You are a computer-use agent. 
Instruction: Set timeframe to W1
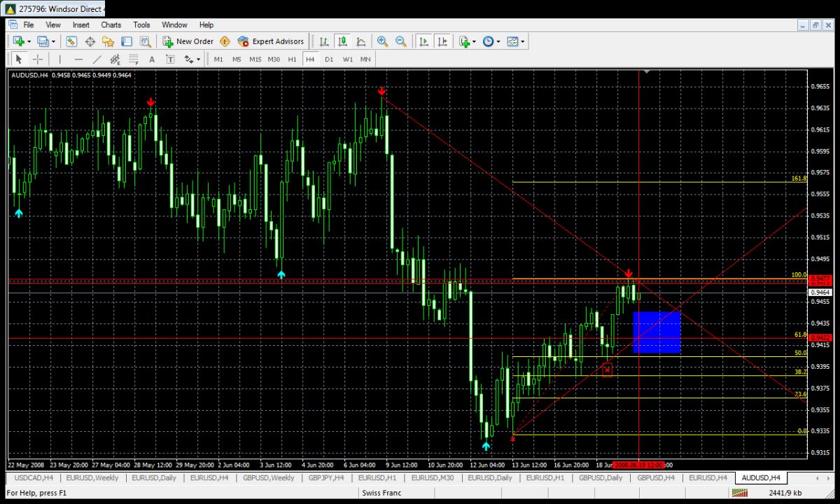(x=347, y=59)
